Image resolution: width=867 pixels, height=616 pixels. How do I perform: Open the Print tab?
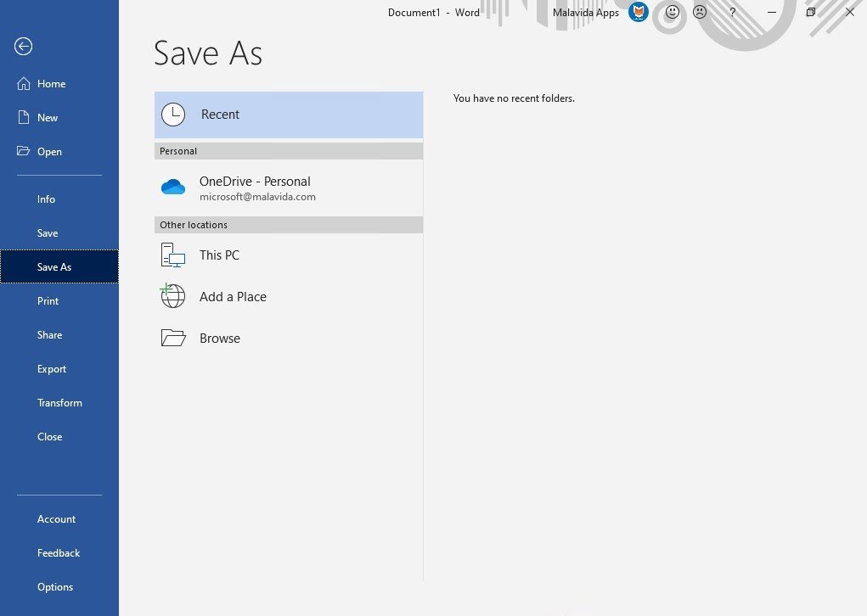pyautogui.click(x=59, y=301)
